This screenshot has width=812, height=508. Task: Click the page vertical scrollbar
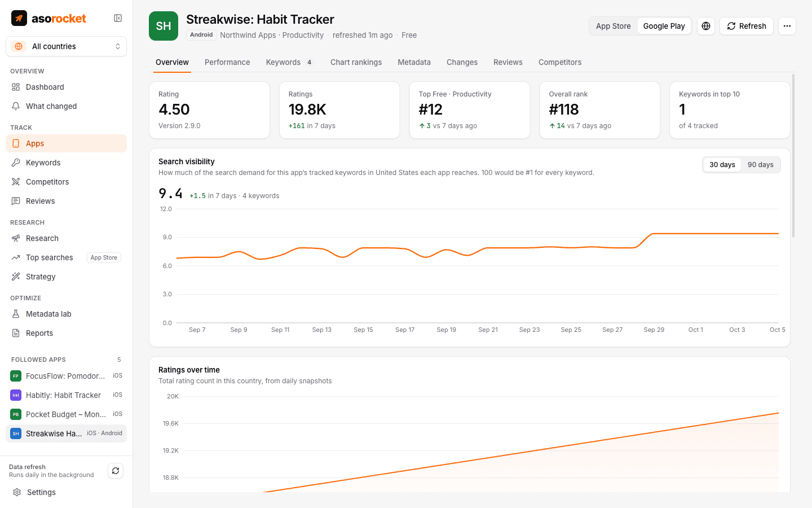coord(793,155)
